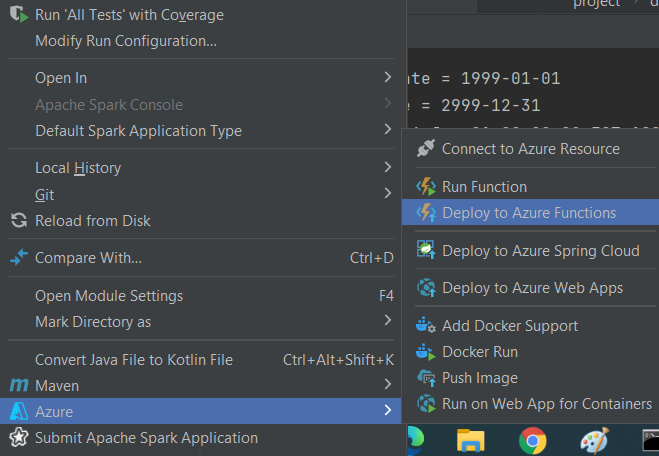Viewport: 659px width, 456px height.
Task: Expand the Maven submenu arrow
Action: [387, 384]
